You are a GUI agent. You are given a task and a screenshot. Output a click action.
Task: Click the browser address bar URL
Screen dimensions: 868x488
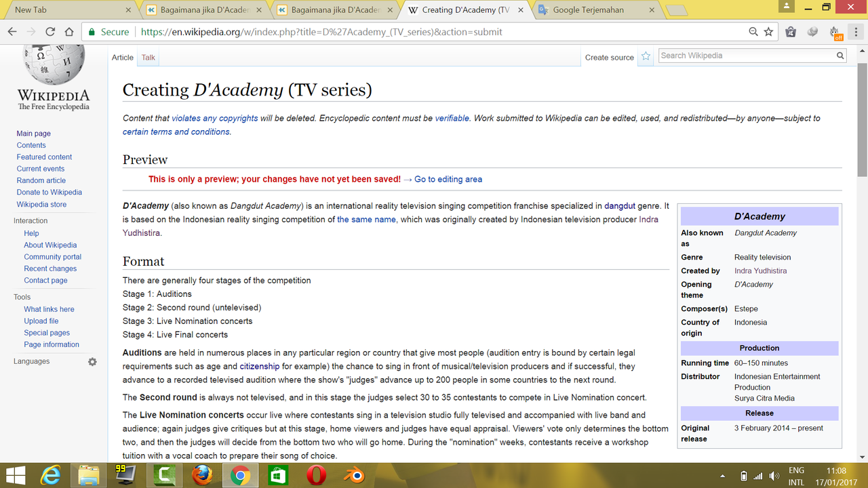[x=321, y=32]
